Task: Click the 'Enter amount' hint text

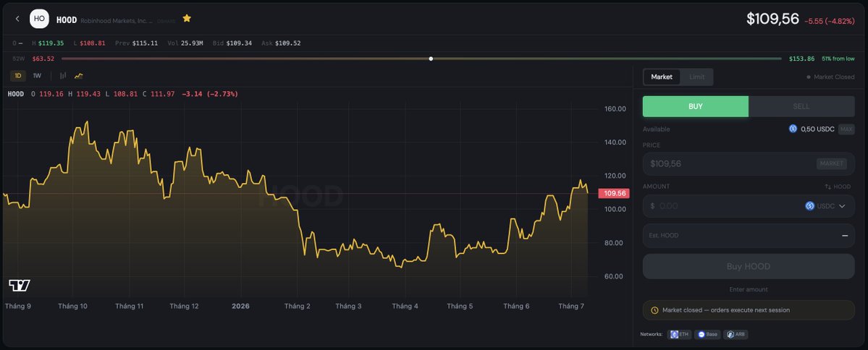Action: [x=749, y=290]
